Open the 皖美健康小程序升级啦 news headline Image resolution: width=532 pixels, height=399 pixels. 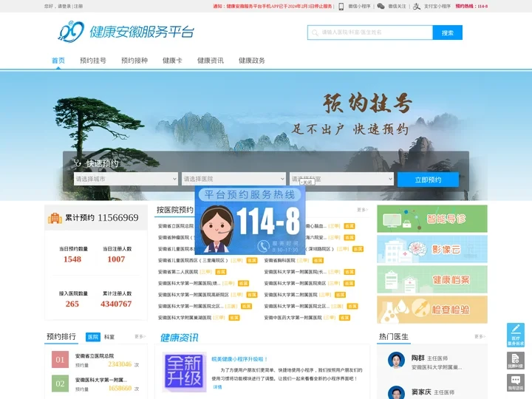coord(239,359)
